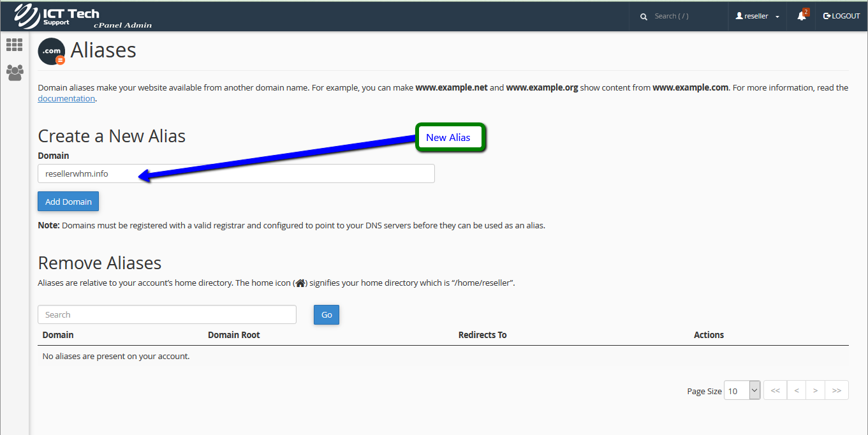Go to the previous page

pyautogui.click(x=796, y=390)
